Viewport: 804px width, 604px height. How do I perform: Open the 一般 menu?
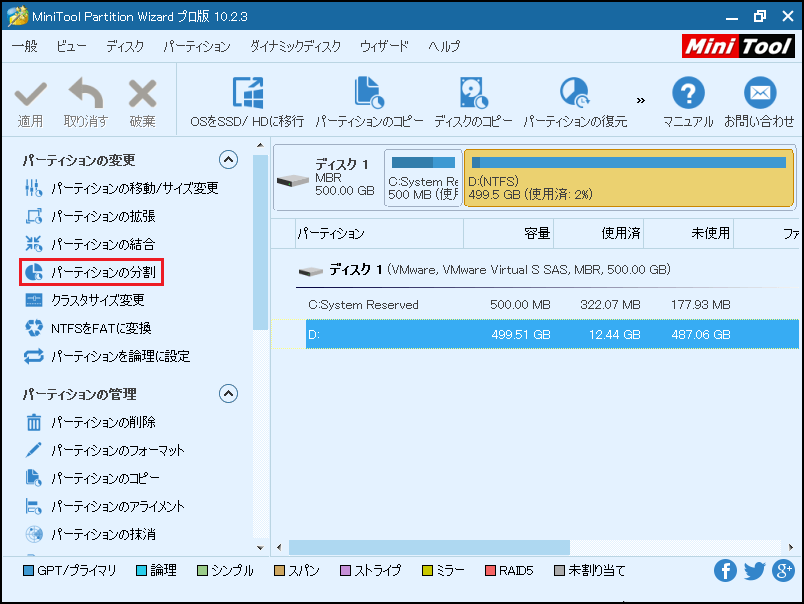pos(25,46)
